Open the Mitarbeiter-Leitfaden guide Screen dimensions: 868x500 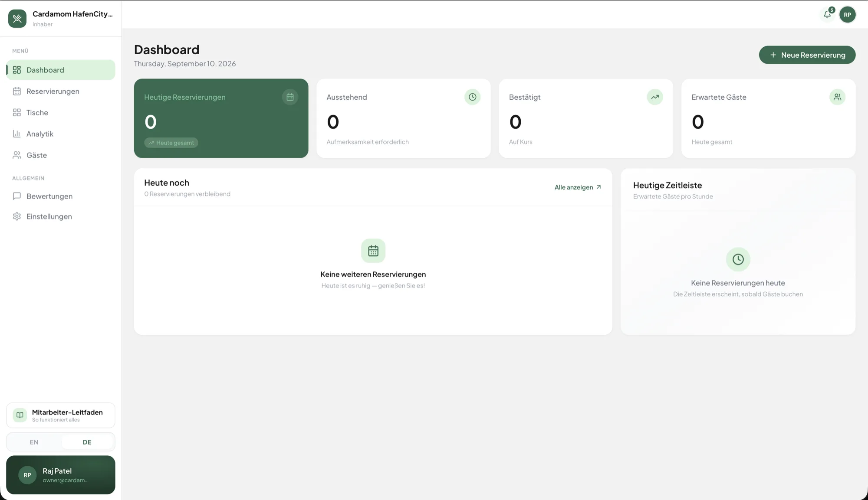(x=61, y=415)
